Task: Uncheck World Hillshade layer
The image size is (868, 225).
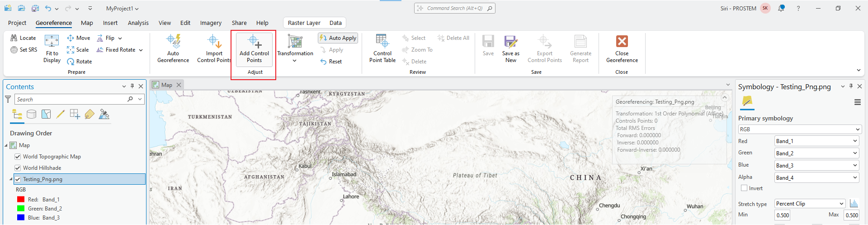Action: pyautogui.click(x=18, y=168)
